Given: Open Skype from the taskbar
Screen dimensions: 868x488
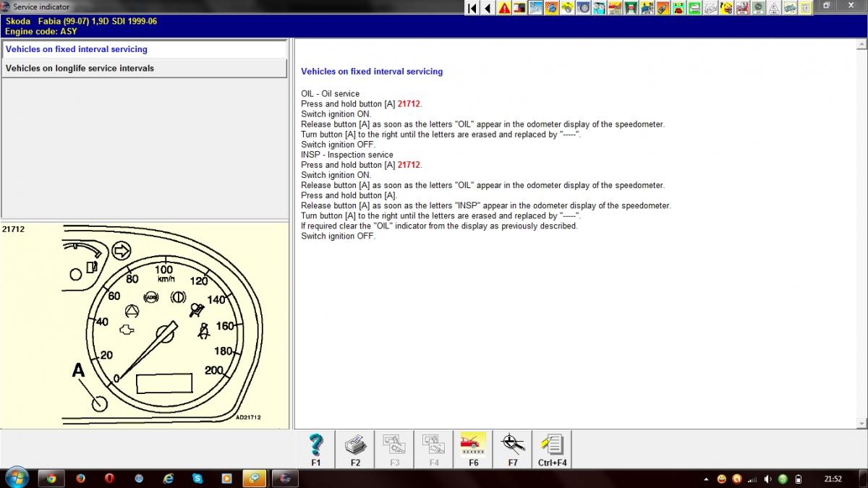Looking at the screenshot, I should pos(197,478).
